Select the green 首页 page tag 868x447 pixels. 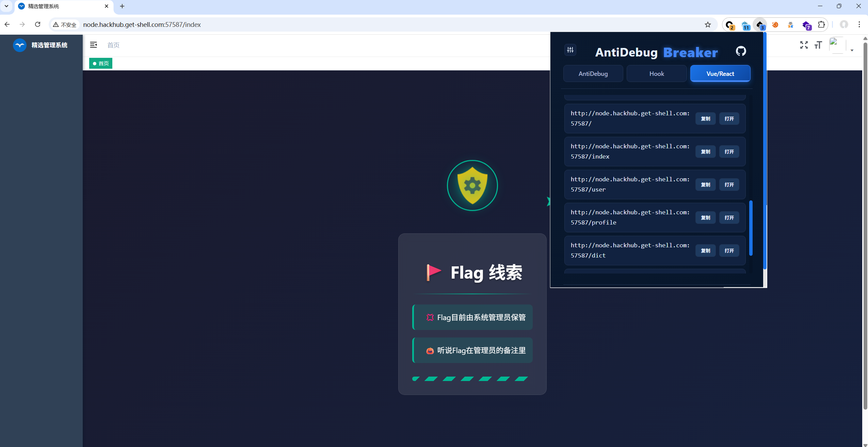coord(101,63)
